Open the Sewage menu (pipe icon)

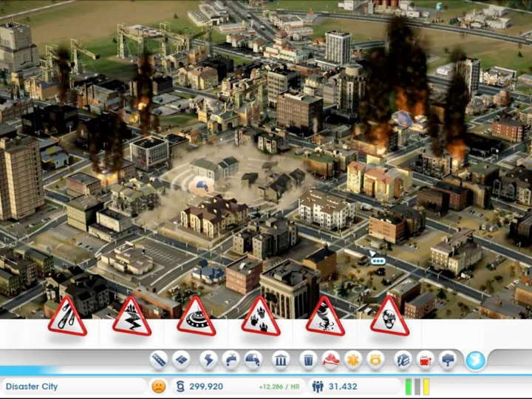click(253, 360)
